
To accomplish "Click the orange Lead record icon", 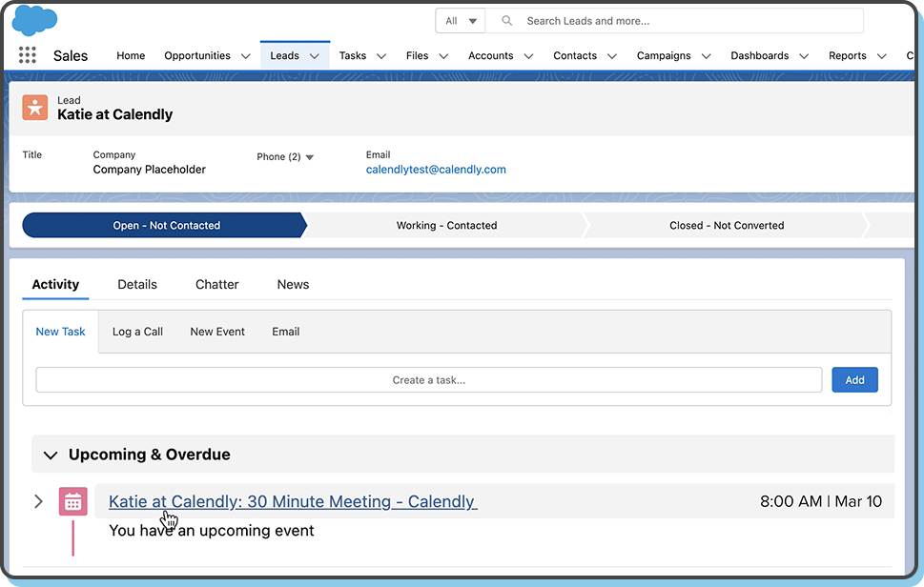I will 35,108.
